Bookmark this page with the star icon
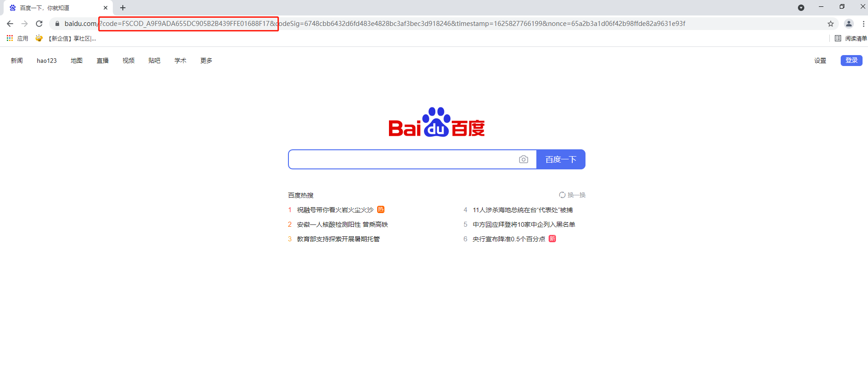Screen dimensions: 868x392 coord(831,24)
